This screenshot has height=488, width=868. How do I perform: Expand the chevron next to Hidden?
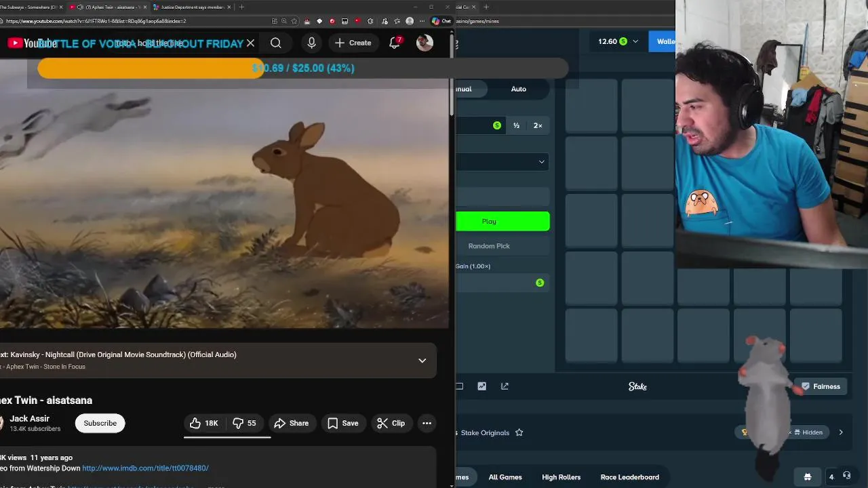coord(841,432)
